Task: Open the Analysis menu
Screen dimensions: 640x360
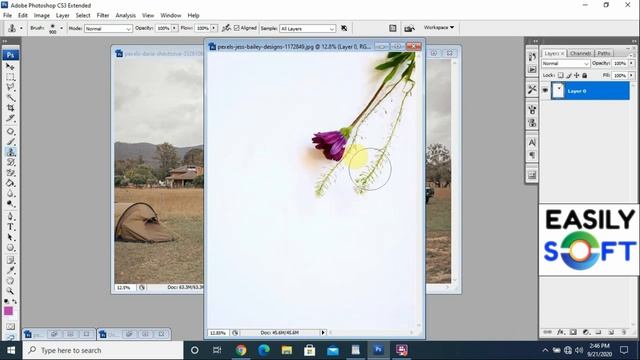Action: tap(125, 16)
